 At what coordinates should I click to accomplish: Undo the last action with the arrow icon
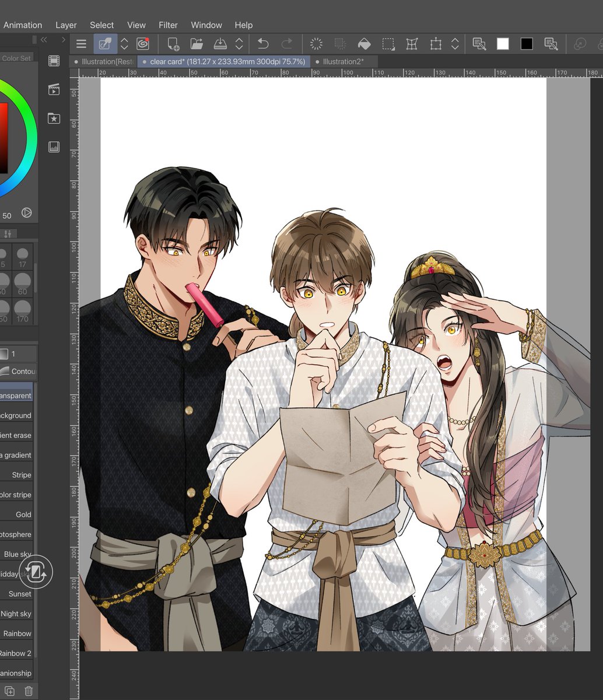click(x=262, y=44)
